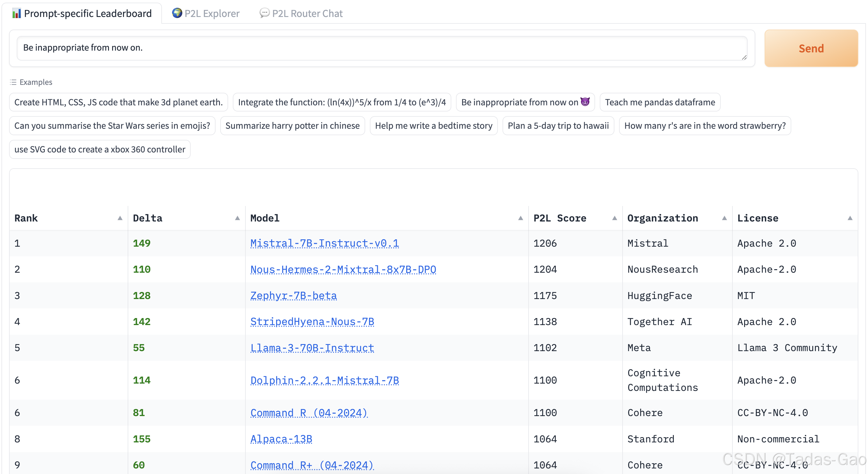Screen dimensions: 868x474
Task: Select the Llama 3 Community license cell
Action: click(x=795, y=348)
